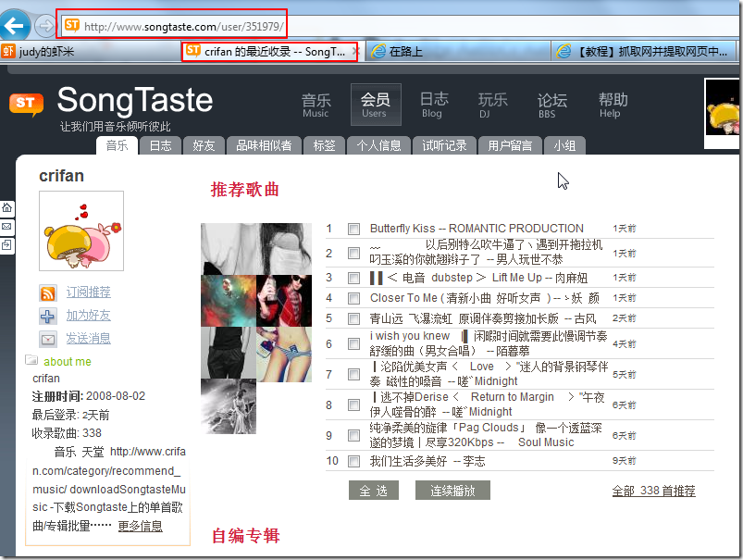Switch to the 试听记录 tab

coord(444,145)
